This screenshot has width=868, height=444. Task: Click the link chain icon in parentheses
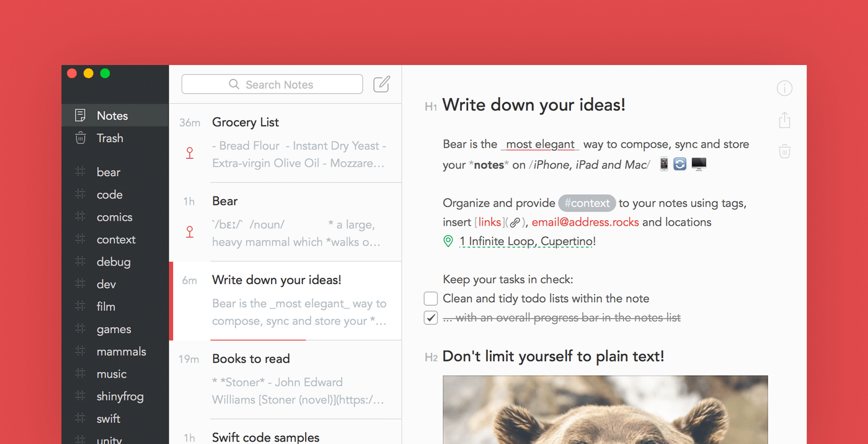(515, 223)
